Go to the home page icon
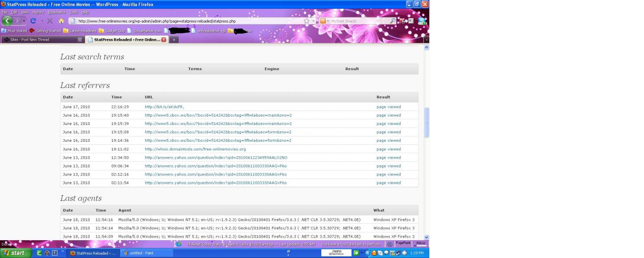 [x=61, y=21]
